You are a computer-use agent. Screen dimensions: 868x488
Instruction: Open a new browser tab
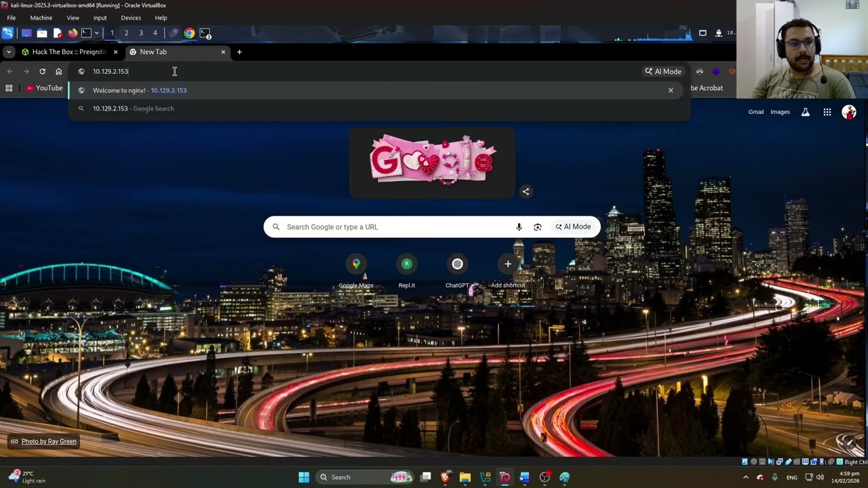(239, 52)
